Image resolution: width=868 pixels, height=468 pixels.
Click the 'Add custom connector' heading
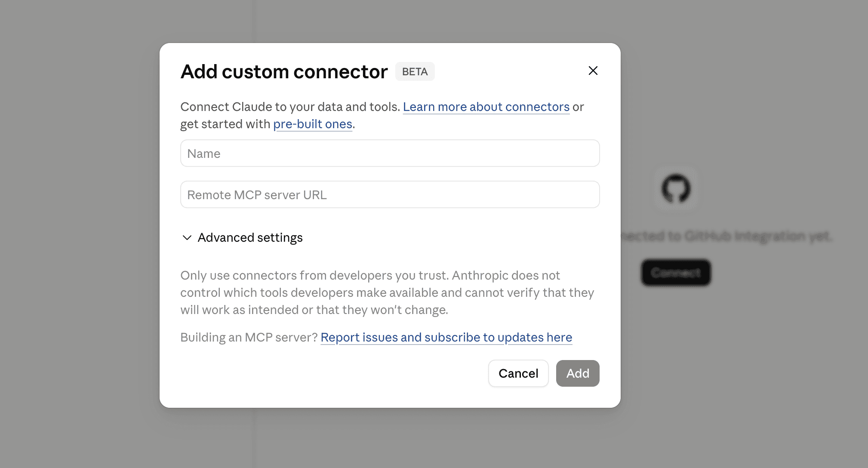click(x=284, y=71)
